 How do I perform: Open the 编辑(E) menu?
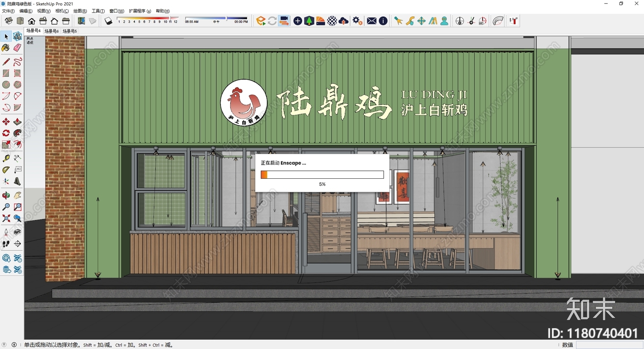tap(26, 11)
